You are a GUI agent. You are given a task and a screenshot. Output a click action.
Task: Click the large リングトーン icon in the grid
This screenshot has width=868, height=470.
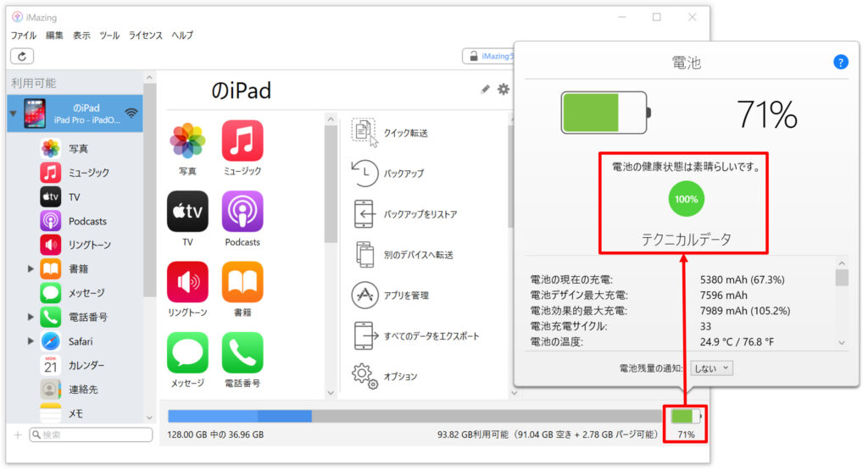(x=187, y=282)
